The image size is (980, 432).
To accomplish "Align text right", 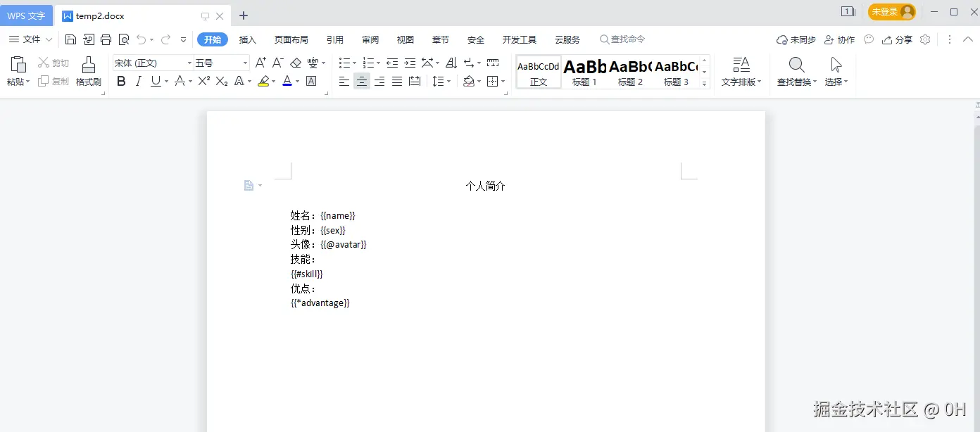I will coord(379,82).
